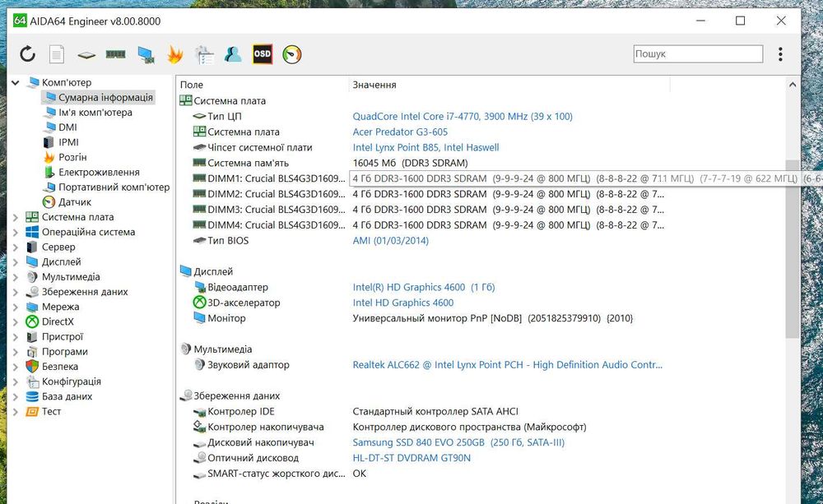
Task: Expand the Мережа tree node
Action: [15, 307]
